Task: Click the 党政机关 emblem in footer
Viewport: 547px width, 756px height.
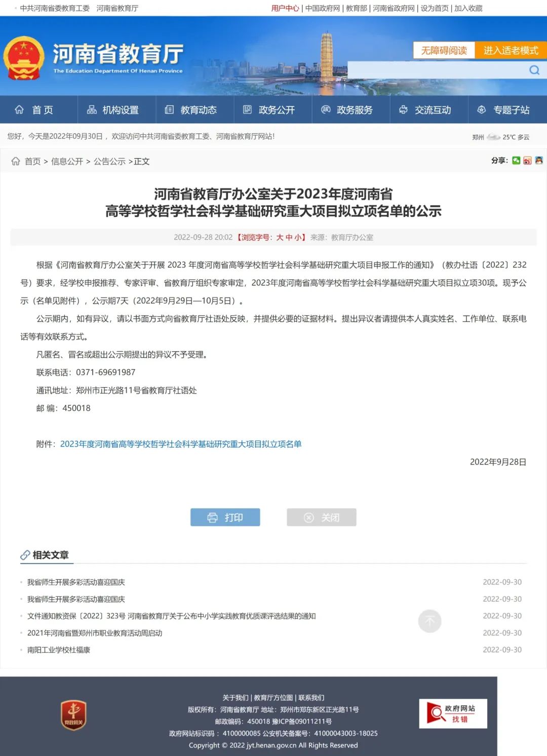Action: pos(73,715)
